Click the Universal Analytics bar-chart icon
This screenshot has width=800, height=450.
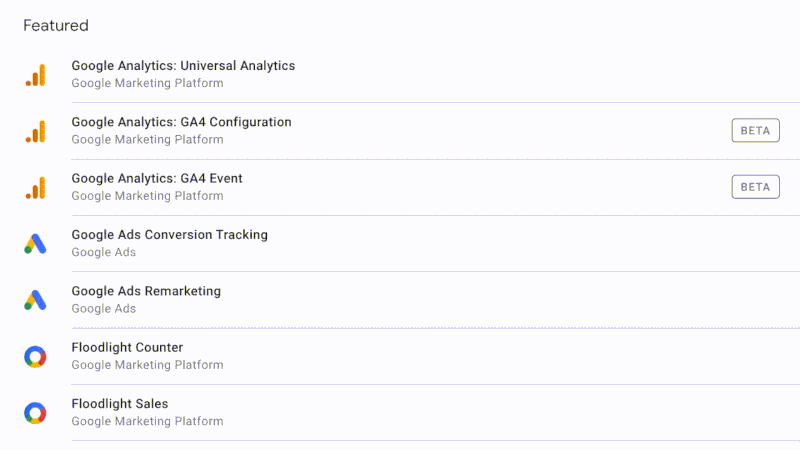coord(35,75)
